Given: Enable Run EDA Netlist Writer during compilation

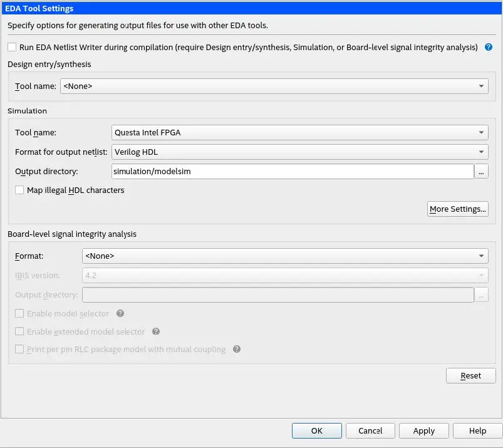Looking at the screenshot, I should tap(11, 47).
